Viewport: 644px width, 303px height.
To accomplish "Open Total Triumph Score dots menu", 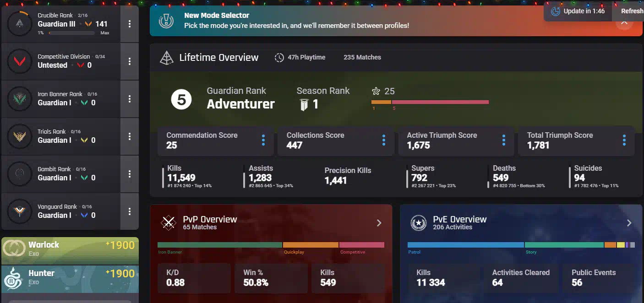I will click(624, 141).
